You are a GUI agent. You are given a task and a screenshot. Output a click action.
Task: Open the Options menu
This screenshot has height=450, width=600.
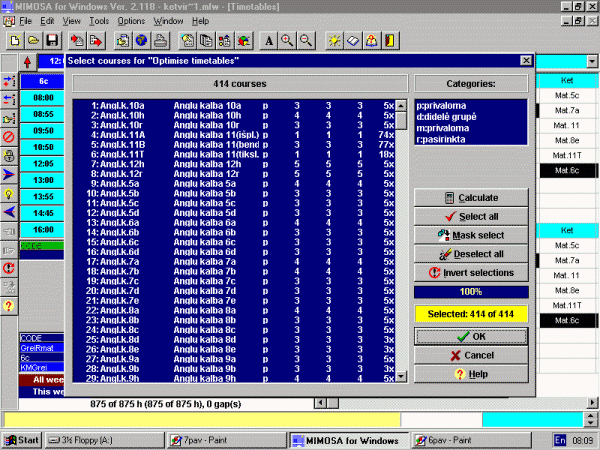131,20
